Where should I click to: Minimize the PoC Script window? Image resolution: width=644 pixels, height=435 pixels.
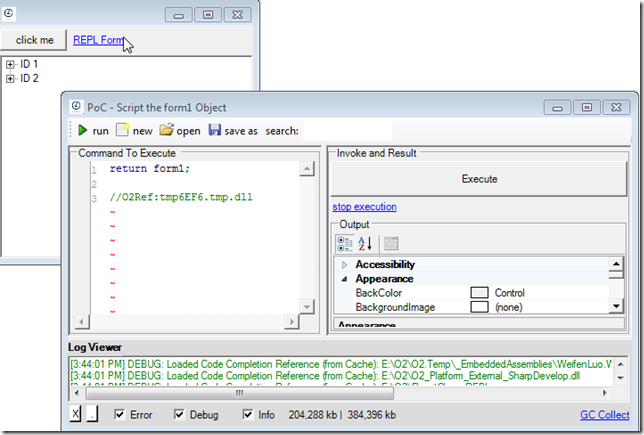(557, 107)
